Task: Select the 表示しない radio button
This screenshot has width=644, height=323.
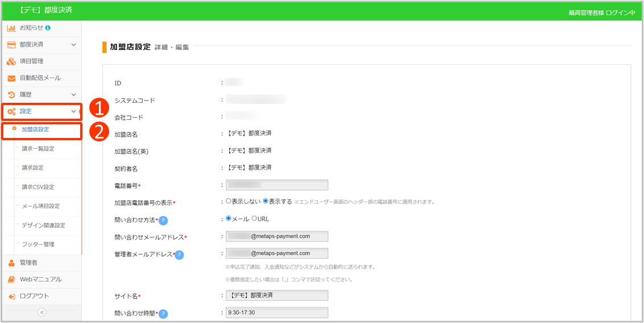Action: [x=228, y=201]
